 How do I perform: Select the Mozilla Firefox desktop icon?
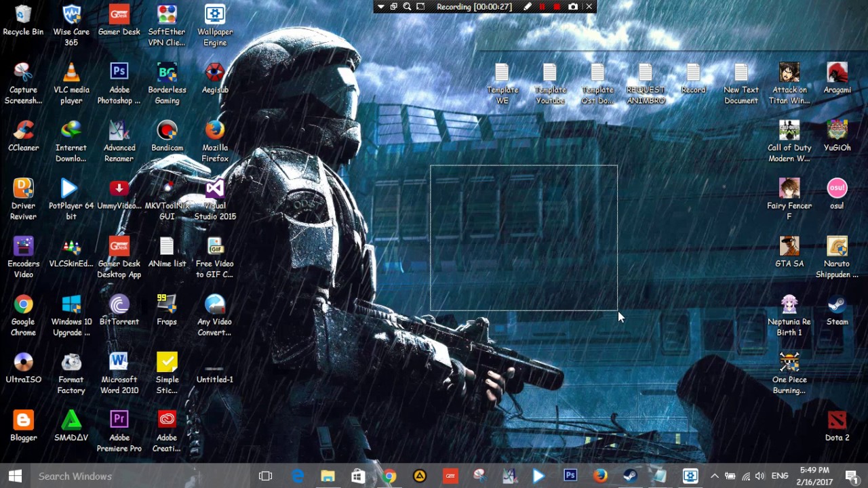pos(215,141)
